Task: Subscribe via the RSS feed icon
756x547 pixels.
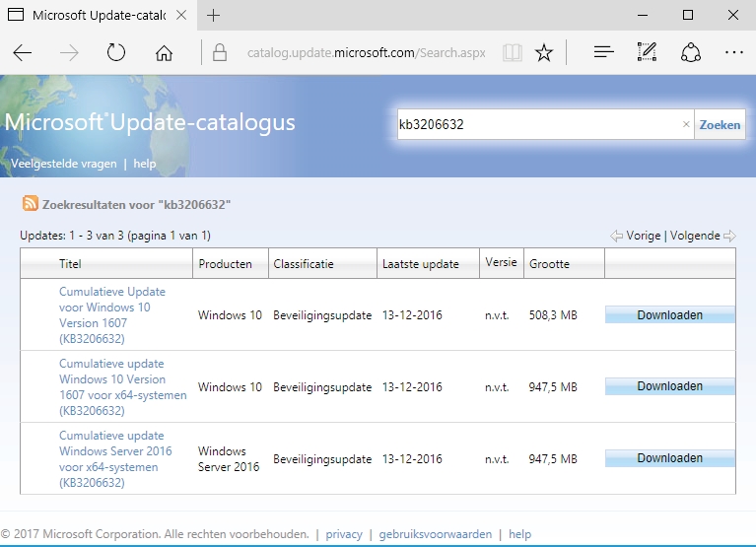Action: tap(31, 204)
